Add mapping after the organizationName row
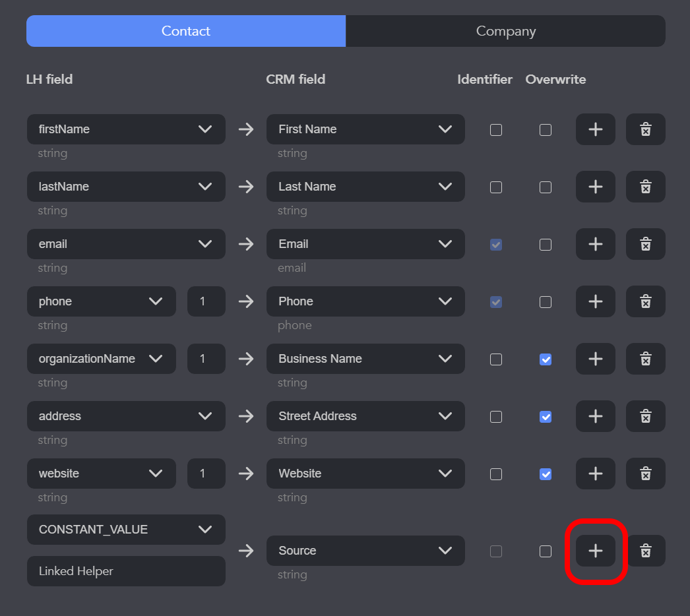 click(596, 359)
